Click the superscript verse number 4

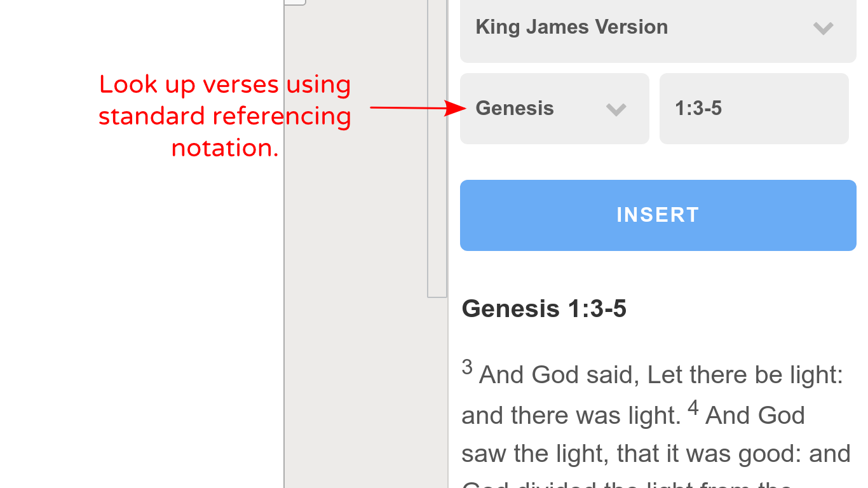tap(693, 408)
